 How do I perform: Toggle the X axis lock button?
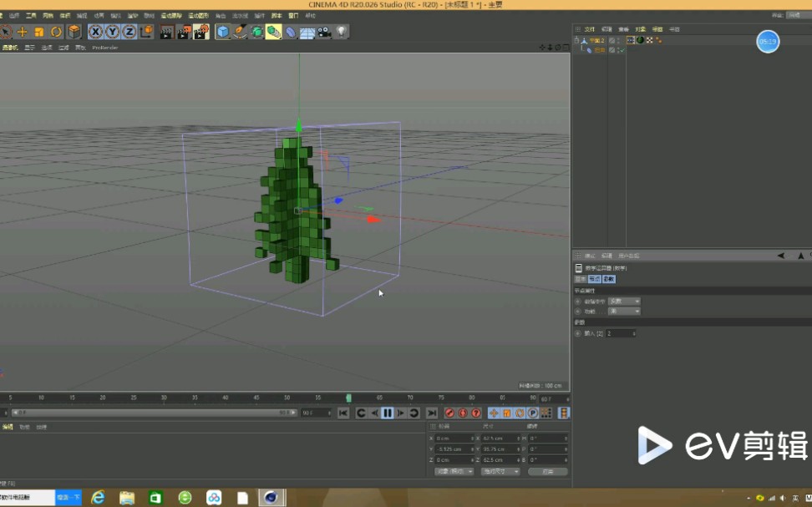[94, 32]
